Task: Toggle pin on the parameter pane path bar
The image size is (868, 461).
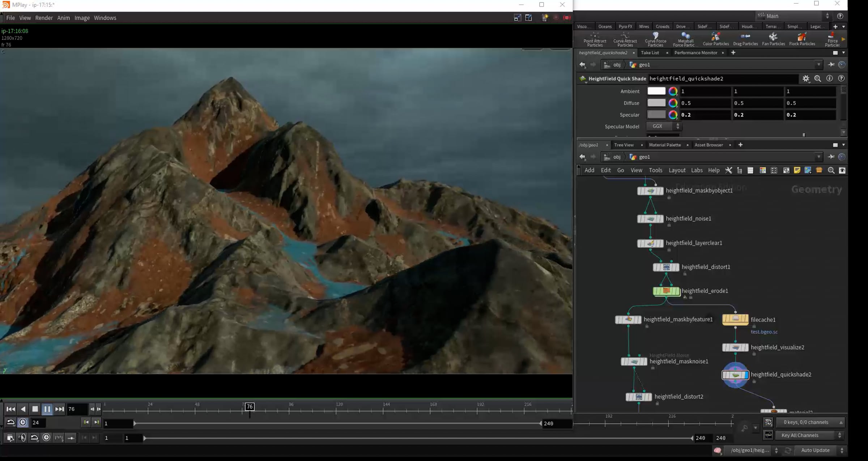Action: click(x=831, y=65)
